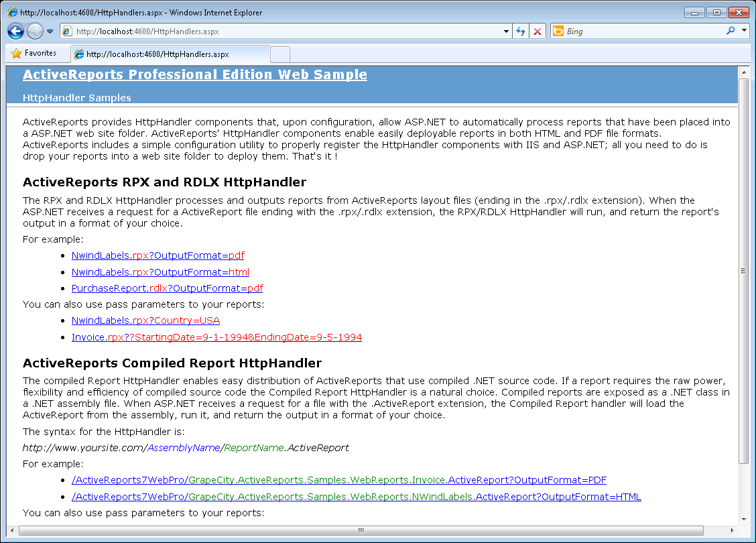This screenshot has height=543, width=756.
Task: Click the address bar URL field
Action: tap(287, 32)
